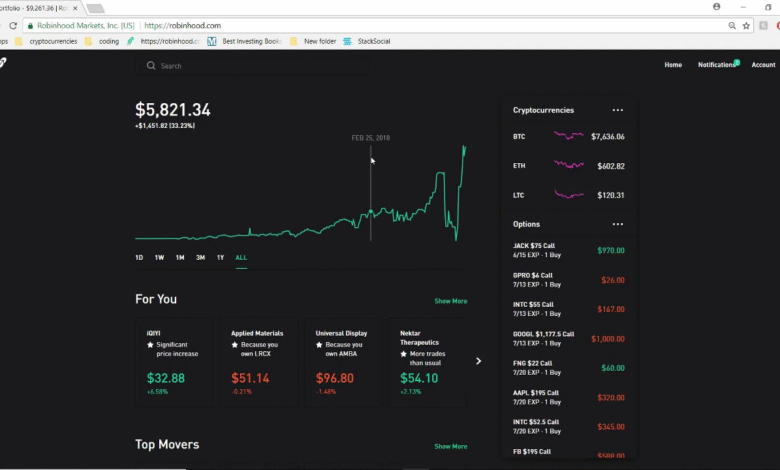Click the Robinhood feather logo
Image resolution: width=780 pixels, height=470 pixels.
click(2, 63)
